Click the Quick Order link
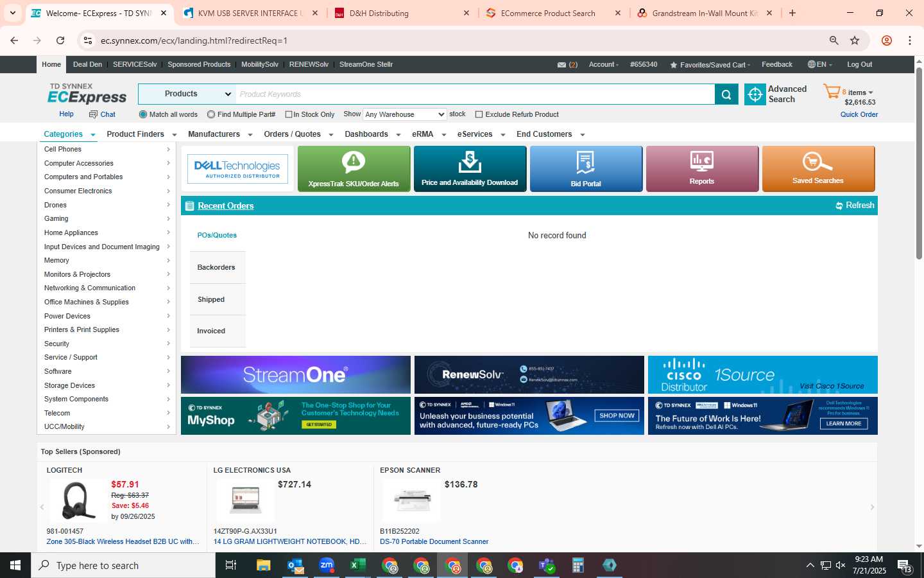This screenshot has height=578, width=924. tap(859, 114)
